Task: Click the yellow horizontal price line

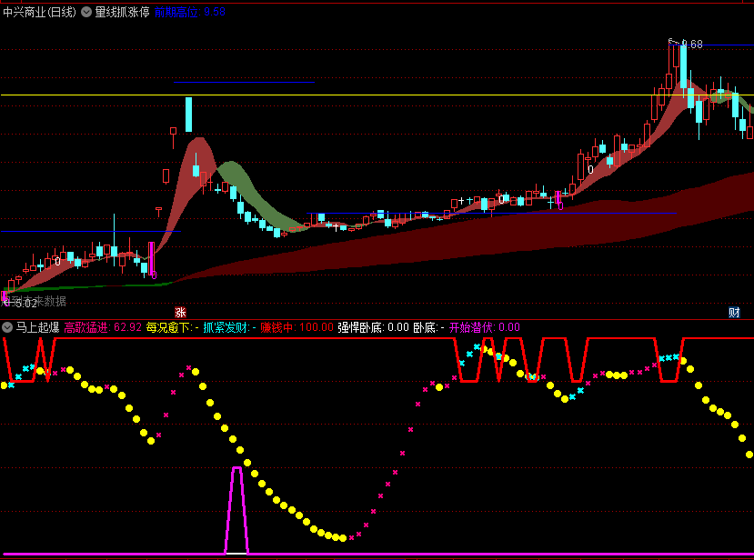Action: (377, 95)
